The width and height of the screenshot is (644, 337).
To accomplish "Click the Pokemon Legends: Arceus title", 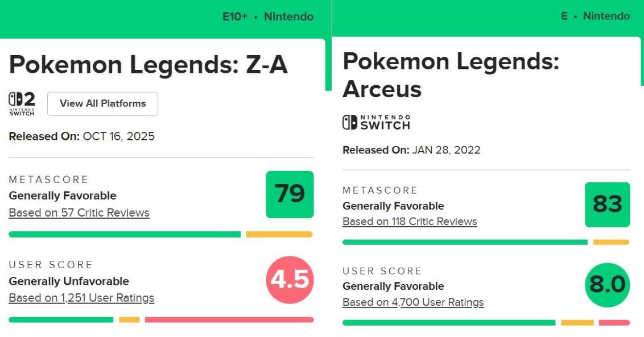I will click(451, 75).
